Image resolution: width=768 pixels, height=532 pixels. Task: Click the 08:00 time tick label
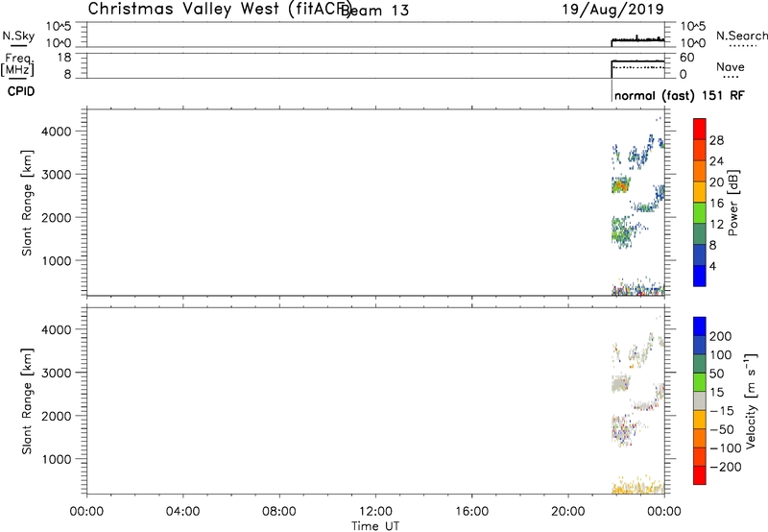click(x=279, y=512)
